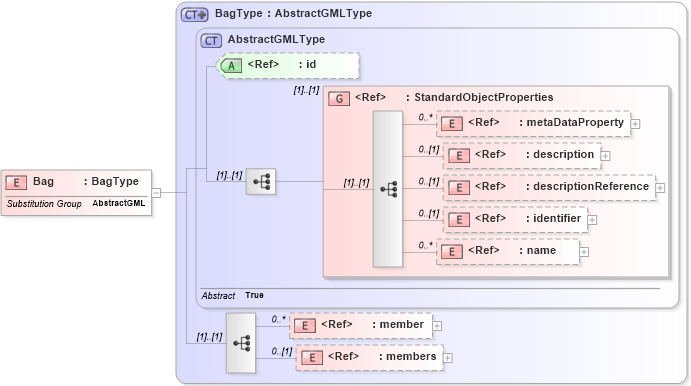Click the E icon of description element

[459, 156]
